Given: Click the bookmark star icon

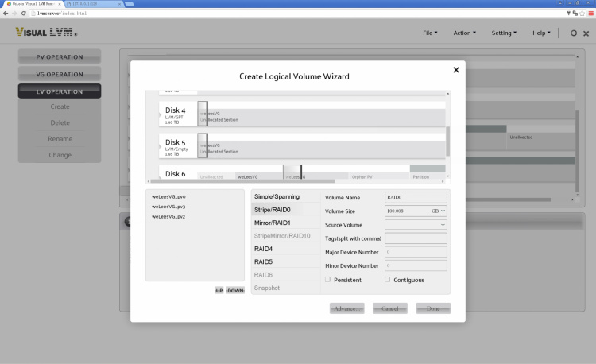Looking at the screenshot, I should pos(582,14).
